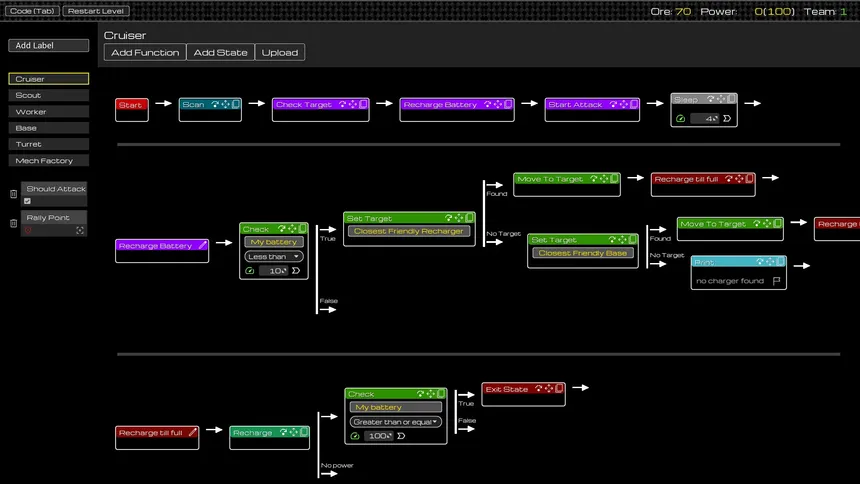
Task: Open the Greater than or equal dropdown
Action: (x=395, y=422)
